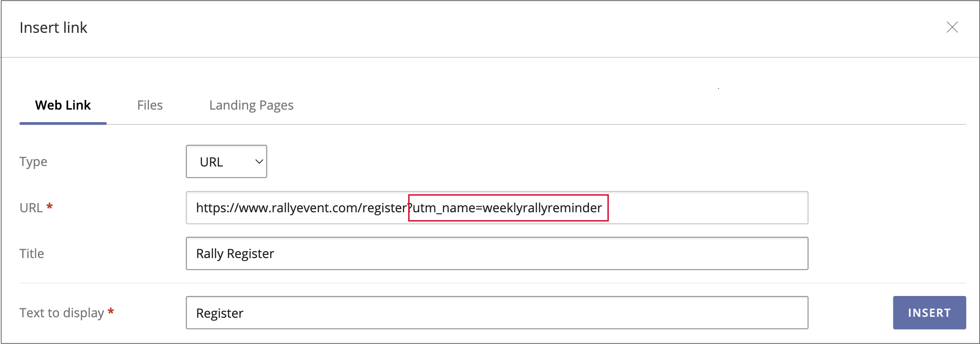This screenshot has width=980, height=345.
Task: Click the 'Rally Register' title text
Action: (x=235, y=253)
